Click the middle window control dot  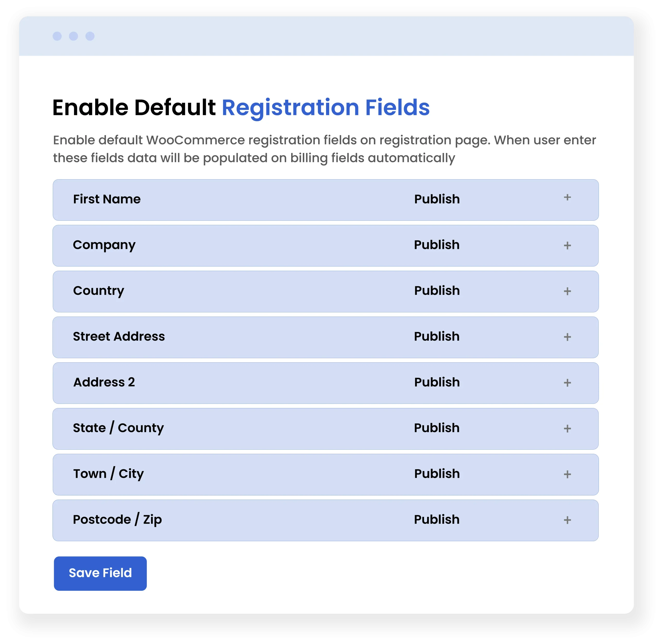(x=73, y=36)
